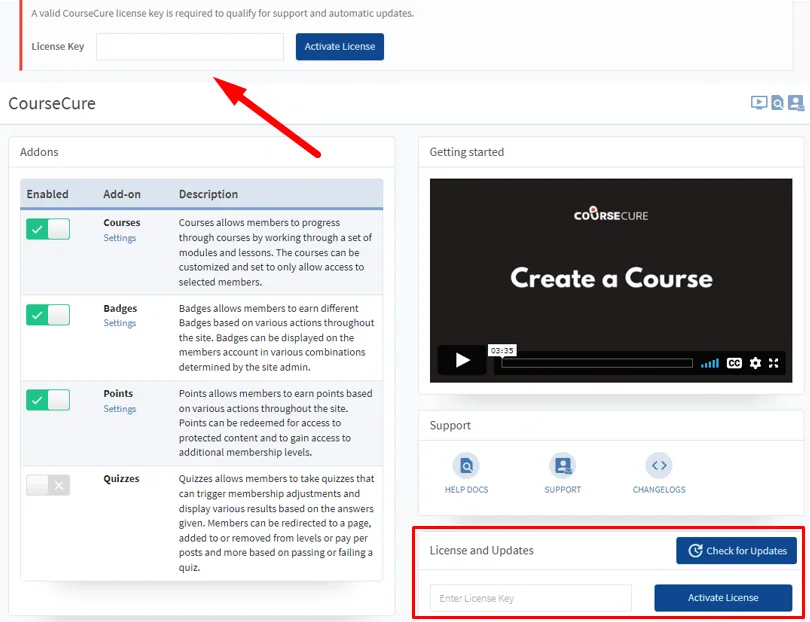
Task: Disable the Courses add-on toggle
Action: coord(48,229)
